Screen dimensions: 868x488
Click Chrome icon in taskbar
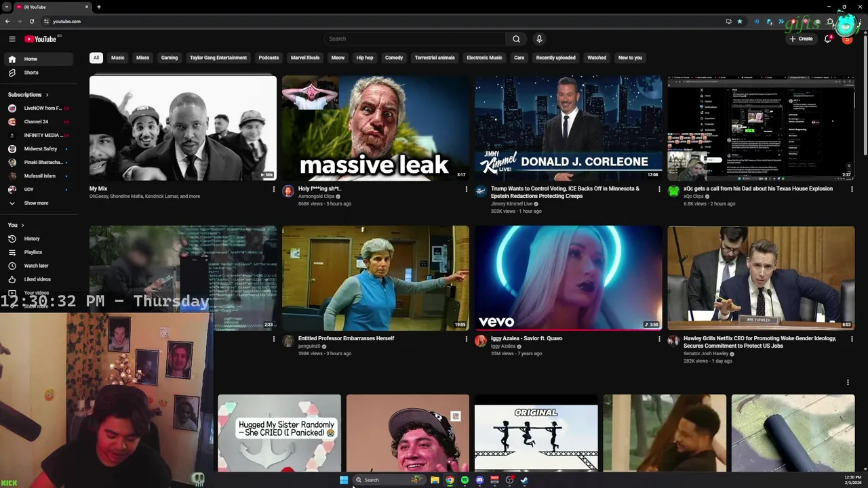(450, 480)
